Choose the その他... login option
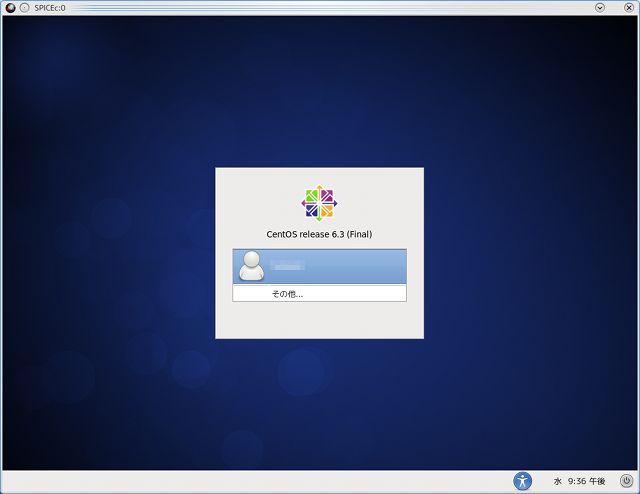The image size is (640, 494). click(320, 294)
